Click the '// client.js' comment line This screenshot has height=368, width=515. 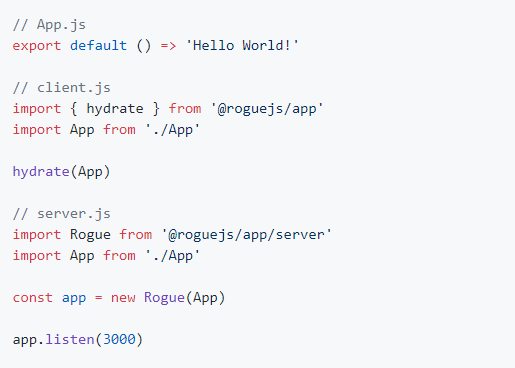[62, 88]
